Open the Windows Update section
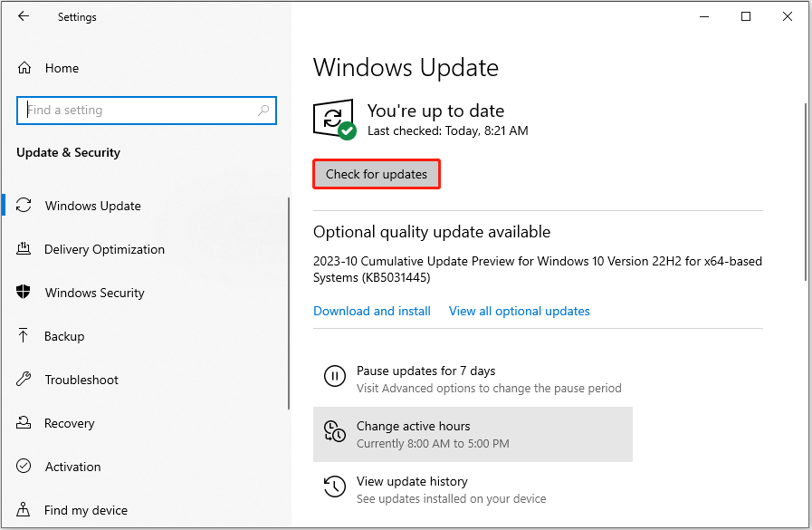 coord(92,206)
